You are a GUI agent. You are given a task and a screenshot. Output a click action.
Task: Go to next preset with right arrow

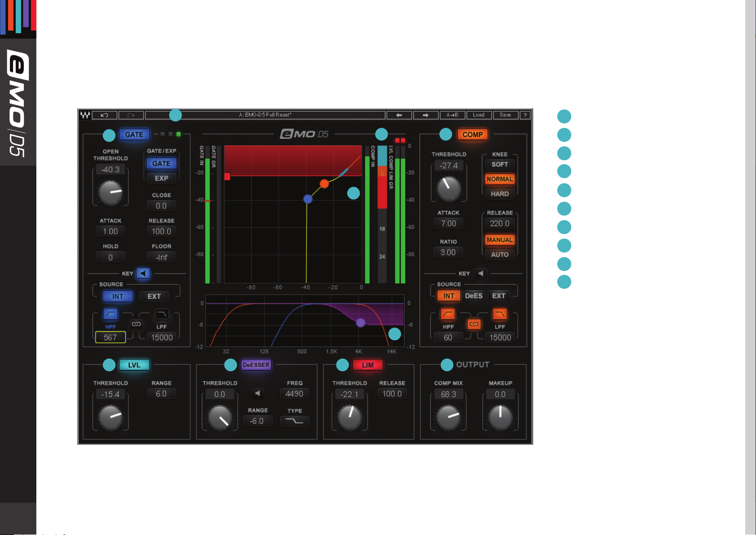point(425,115)
